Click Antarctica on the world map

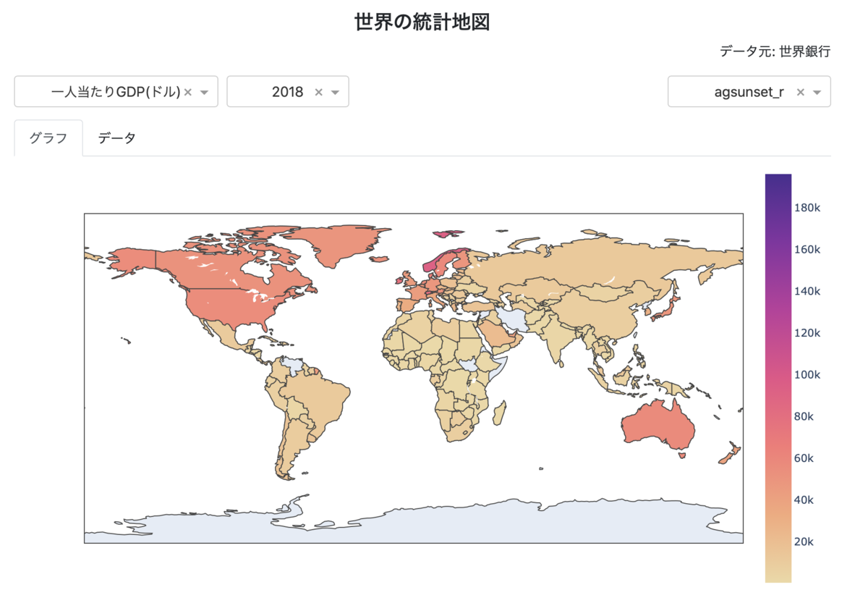[434, 525]
